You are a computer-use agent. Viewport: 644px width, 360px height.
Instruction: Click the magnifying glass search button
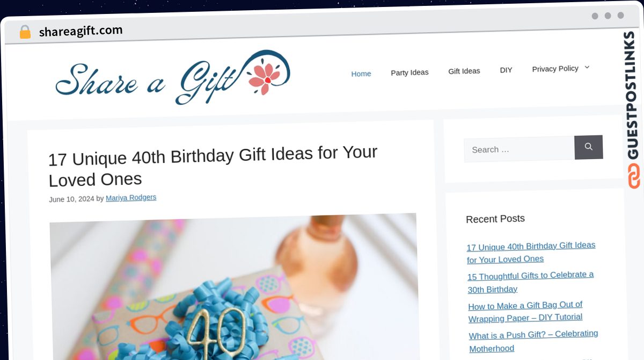coord(589,147)
